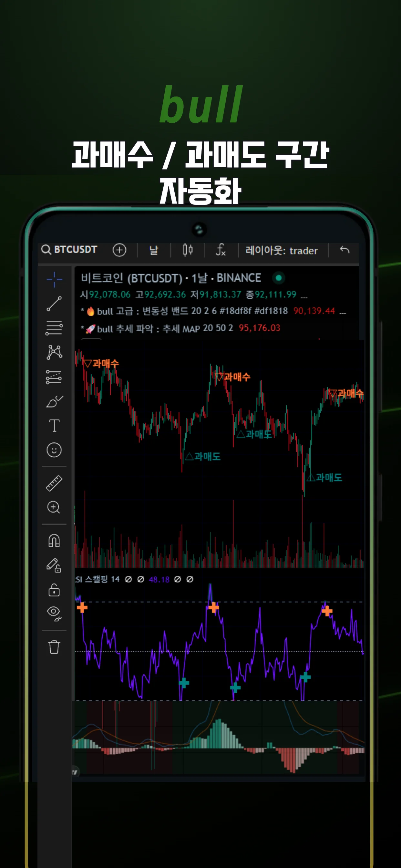The image size is (401, 868).
Task: Change candlestick chart type
Action: click(x=188, y=250)
